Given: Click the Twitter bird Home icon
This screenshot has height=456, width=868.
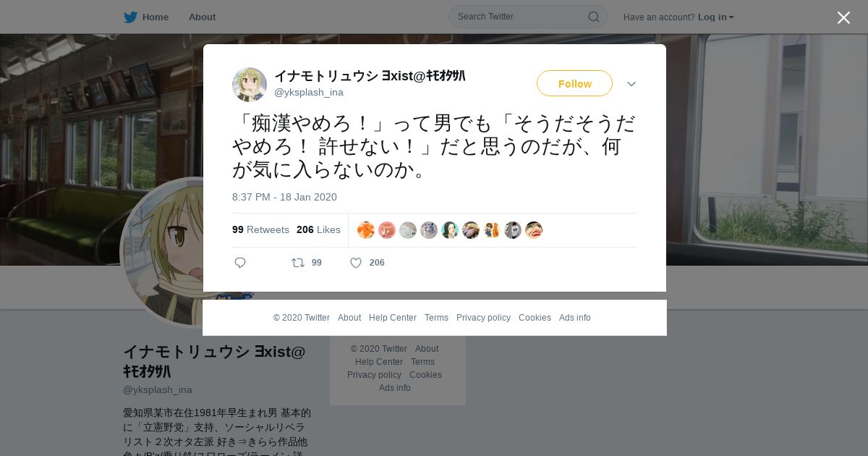Looking at the screenshot, I should [130, 17].
